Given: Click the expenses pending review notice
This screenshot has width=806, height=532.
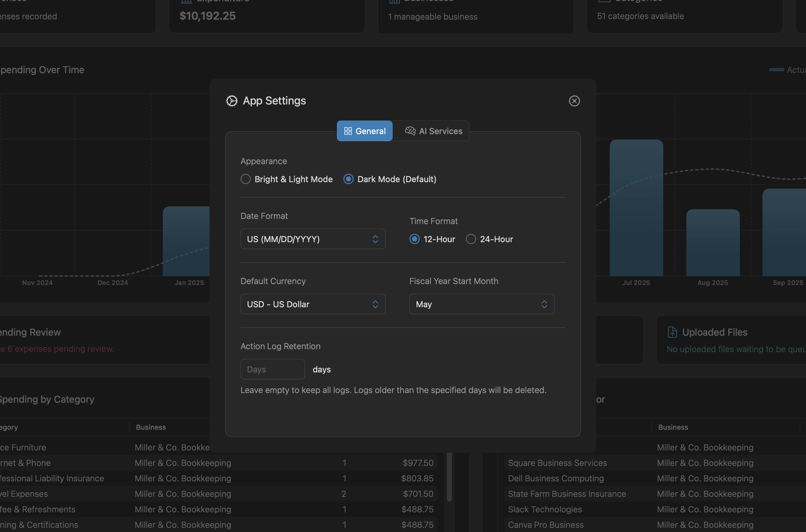Looking at the screenshot, I should tap(57, 349).
